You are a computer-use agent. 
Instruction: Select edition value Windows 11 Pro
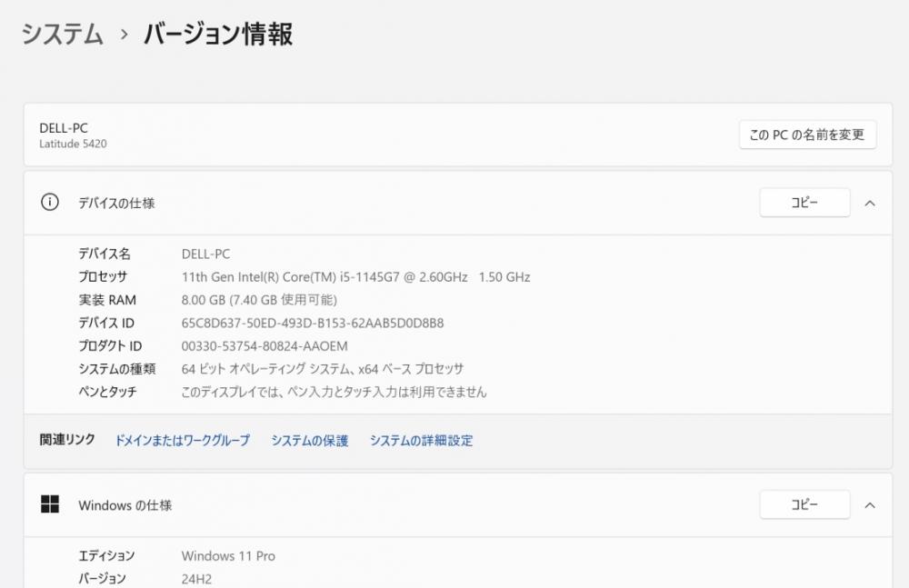click(228, 555)
